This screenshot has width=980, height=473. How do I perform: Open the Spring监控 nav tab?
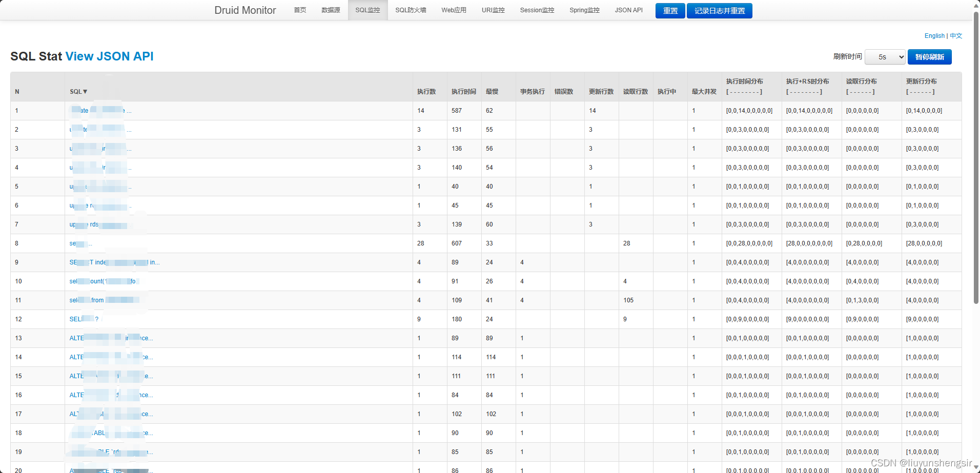pos(584,10)
